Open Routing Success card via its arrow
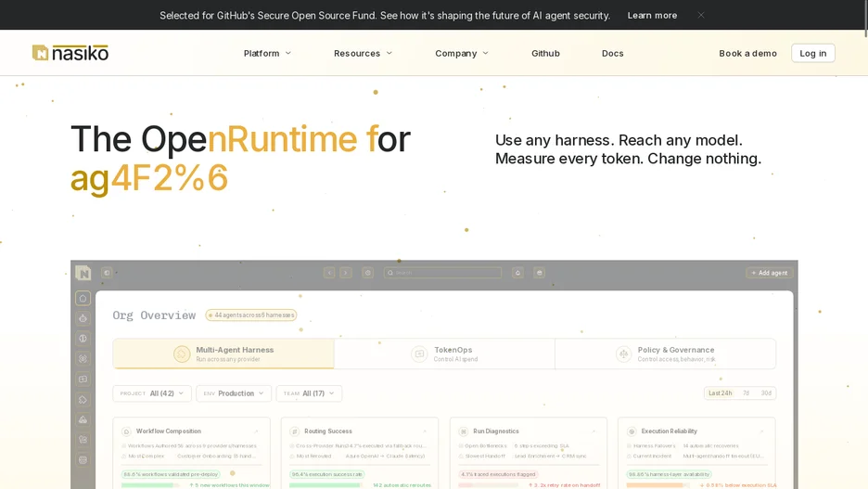The image size is (868, 489). coord(425,431)
